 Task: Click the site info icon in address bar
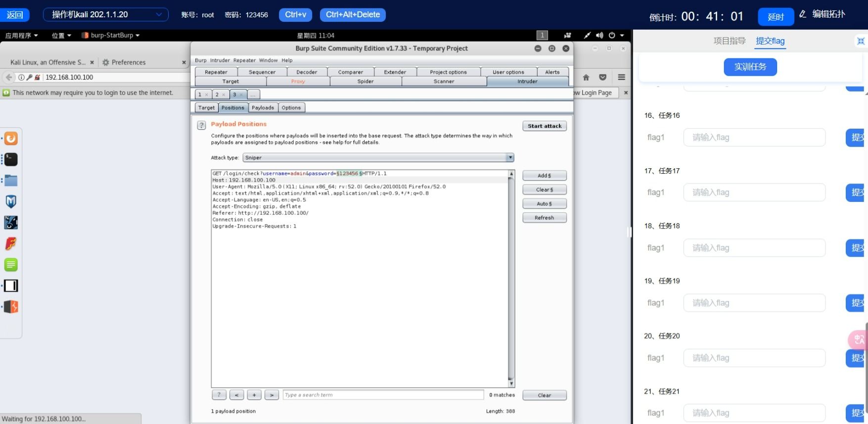[21, 77]
